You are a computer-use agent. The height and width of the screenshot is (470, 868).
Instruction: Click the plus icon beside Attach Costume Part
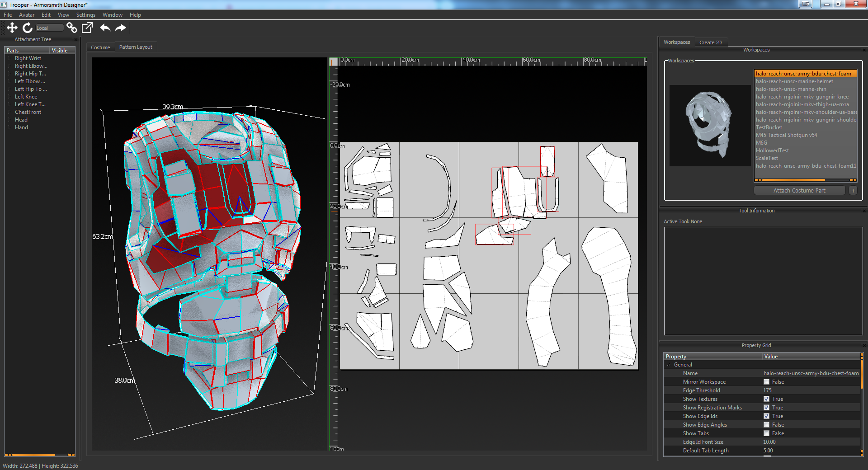point(853,191)
